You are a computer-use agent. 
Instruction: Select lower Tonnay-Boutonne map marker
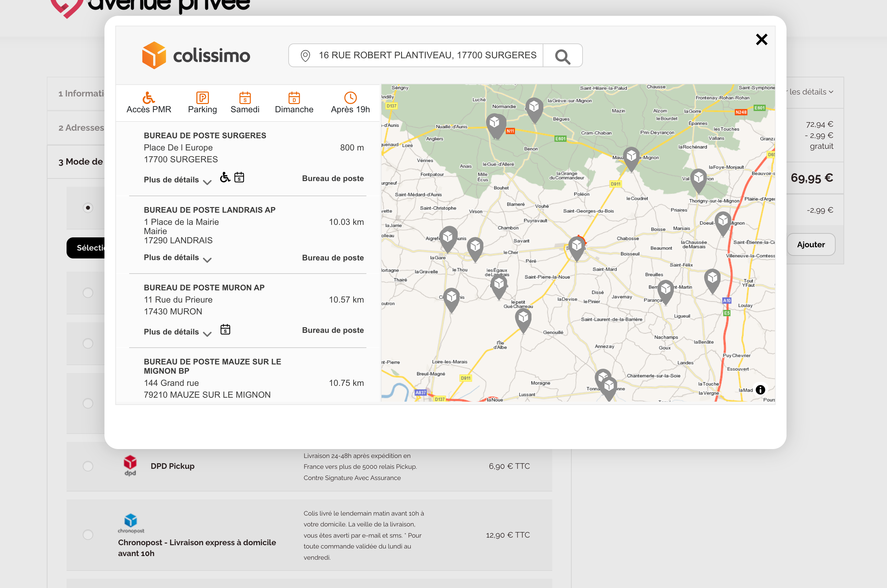pos(609,389)
